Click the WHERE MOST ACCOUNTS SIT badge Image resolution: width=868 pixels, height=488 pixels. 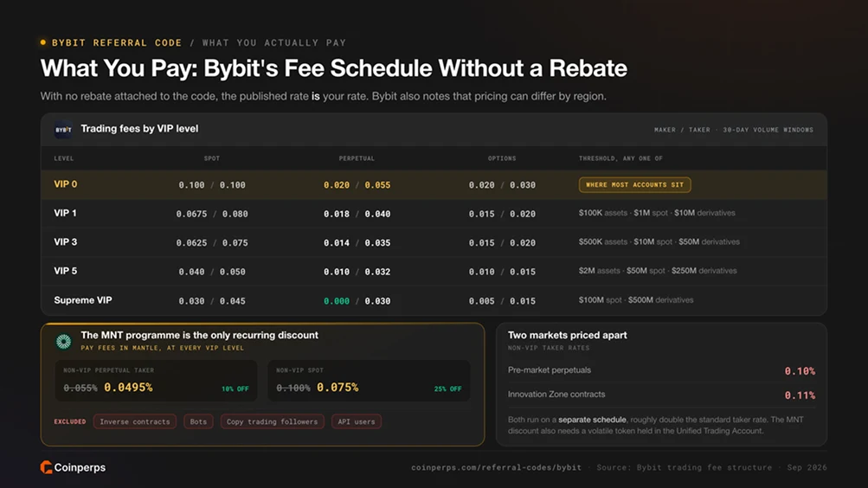tap(634, 185)
